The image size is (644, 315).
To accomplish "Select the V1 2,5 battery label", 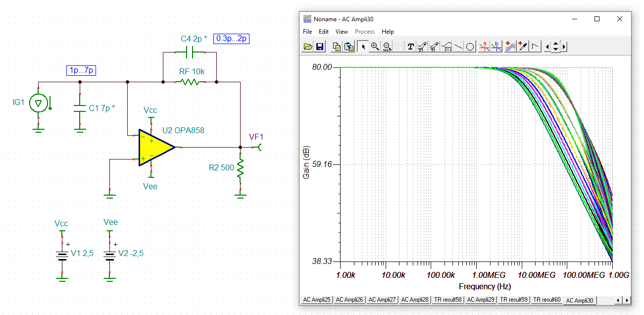I will pos(82,253).
